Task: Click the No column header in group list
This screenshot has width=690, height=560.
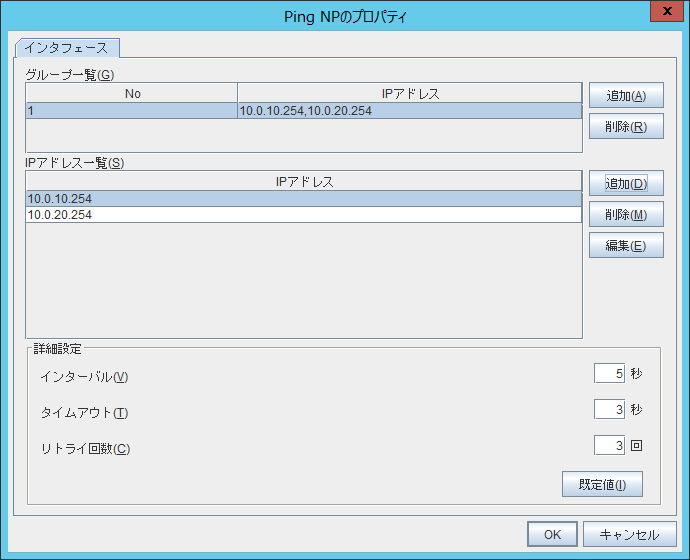Action: (132, 94)
